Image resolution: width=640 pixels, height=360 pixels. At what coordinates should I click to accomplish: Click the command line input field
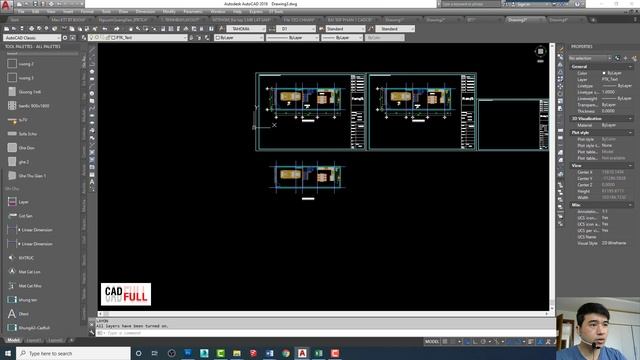pos(326,333)
